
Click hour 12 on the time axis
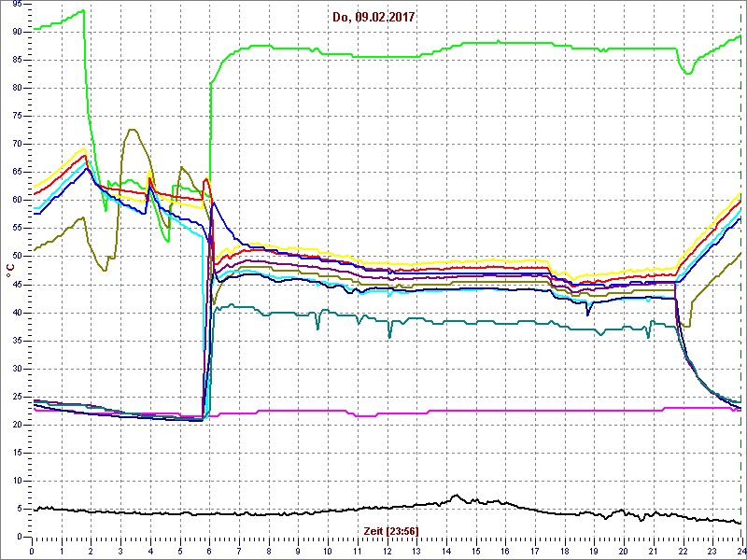tap(387, 550)
